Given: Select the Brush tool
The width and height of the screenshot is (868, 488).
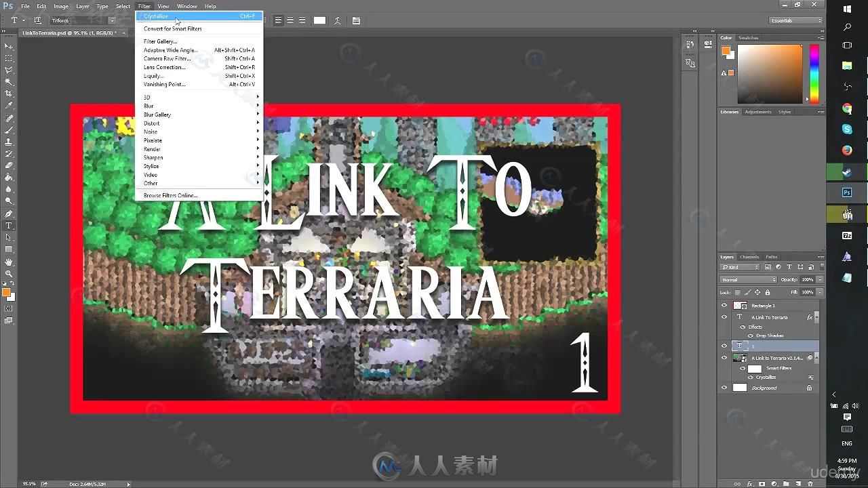Looking at the screenshot, I should pos(9,130).
